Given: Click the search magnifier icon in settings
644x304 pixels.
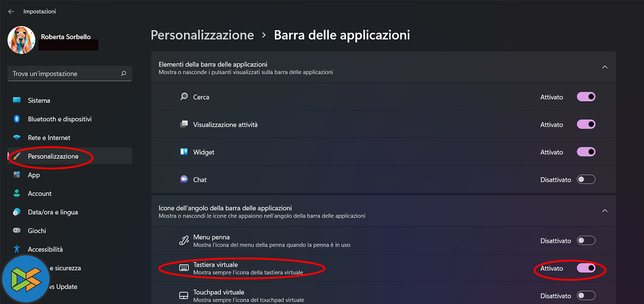Looking at the screenshot, I should click(x=123, y=74).
